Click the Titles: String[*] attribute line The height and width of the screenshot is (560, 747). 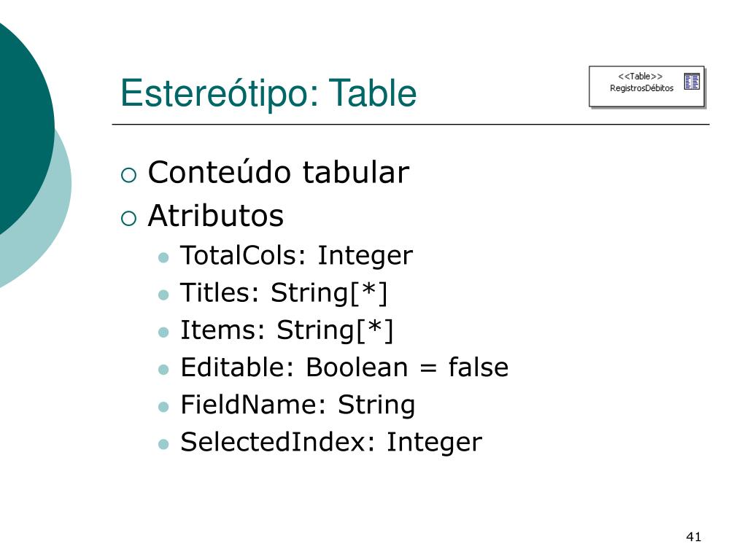point(284,293)
